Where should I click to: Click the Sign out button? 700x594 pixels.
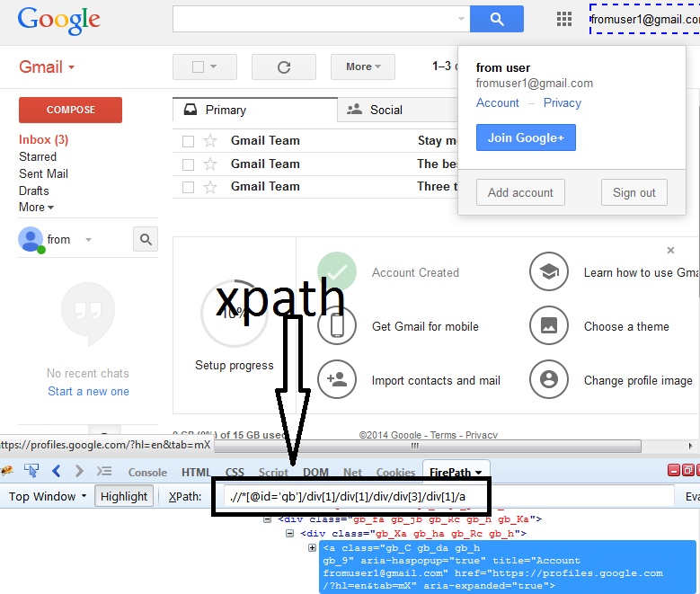pyautogui.click(x=634, y=192)
